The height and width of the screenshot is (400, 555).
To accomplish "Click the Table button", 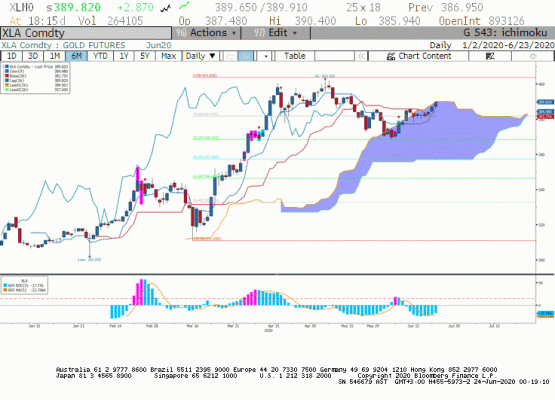I will point(294,56).
